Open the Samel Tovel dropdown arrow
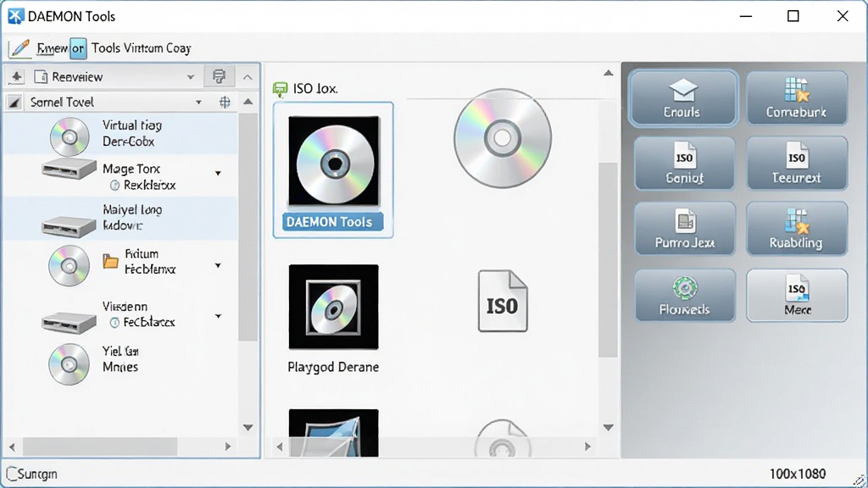The width and height of the screenshot is (868, 488). (x=198, y=103)
